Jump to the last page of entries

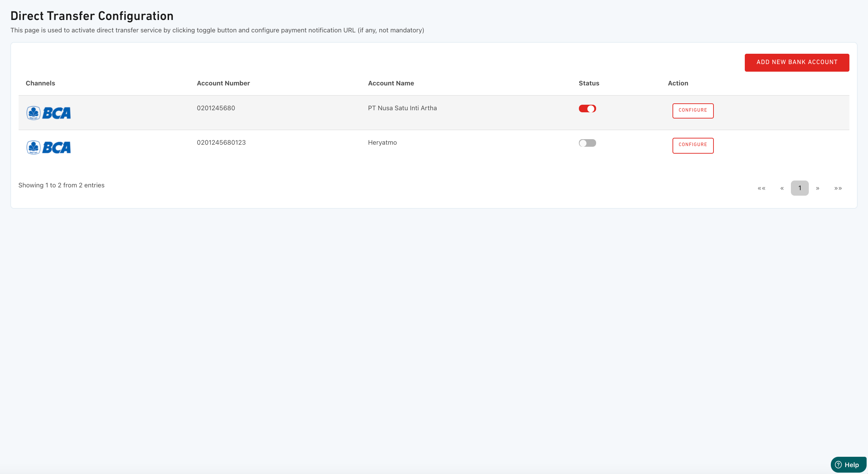(838, 188)
